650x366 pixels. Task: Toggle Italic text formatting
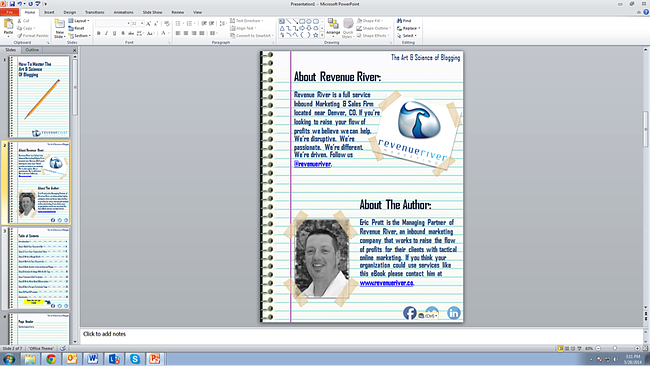pyautogui.click(x=107, y=33)
